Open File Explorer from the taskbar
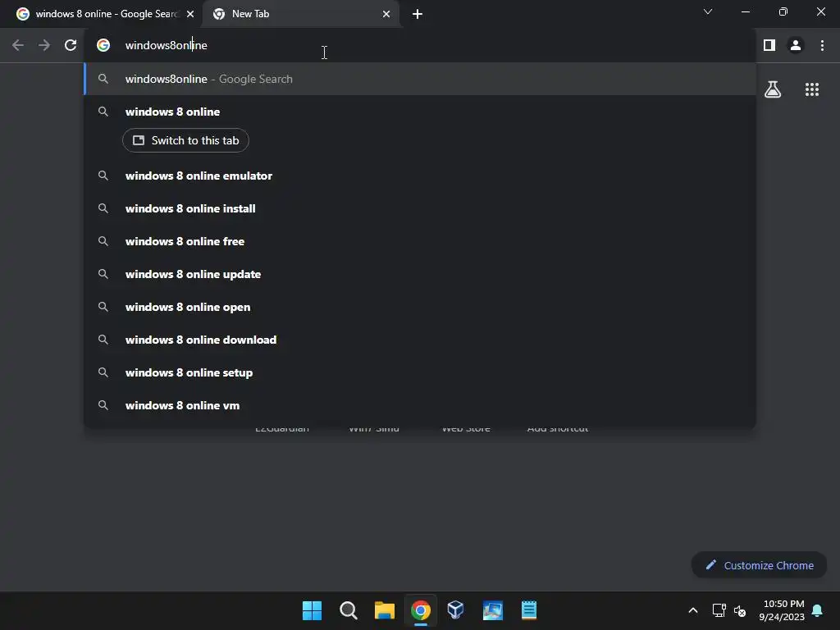This screenshot has width=840, height=630. (384, 610)
